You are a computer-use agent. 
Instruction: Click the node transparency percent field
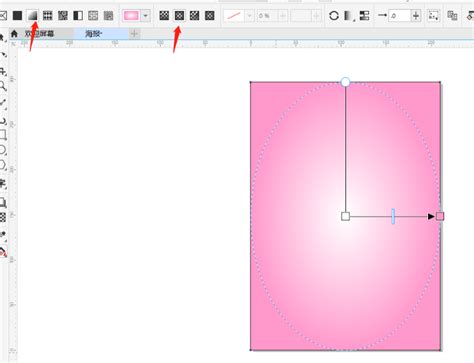coord(267,16)
